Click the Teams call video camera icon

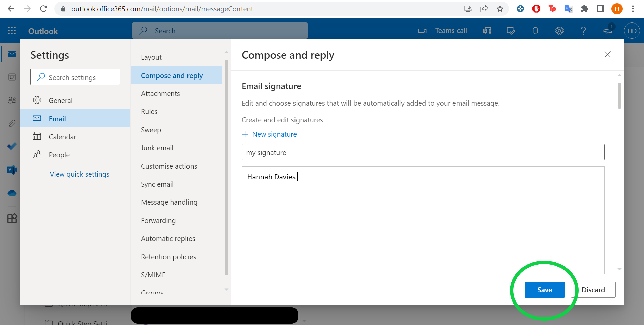point(422,31)
